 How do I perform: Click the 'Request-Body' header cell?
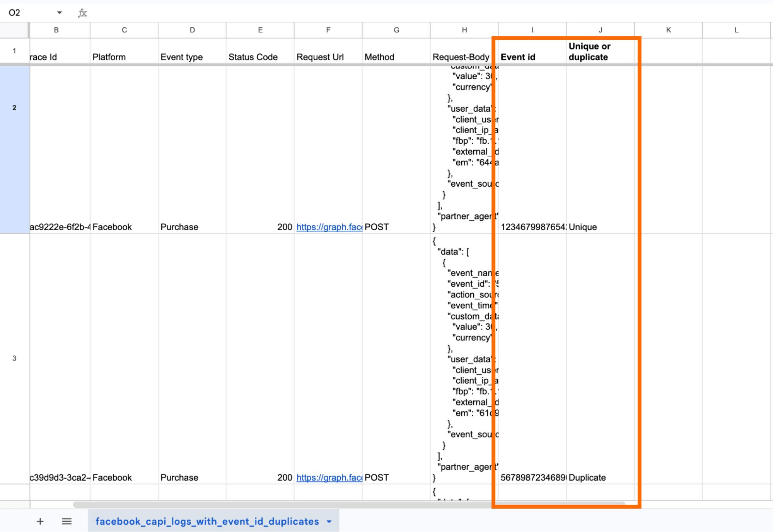pyautogui.click(x=464, y=51)
